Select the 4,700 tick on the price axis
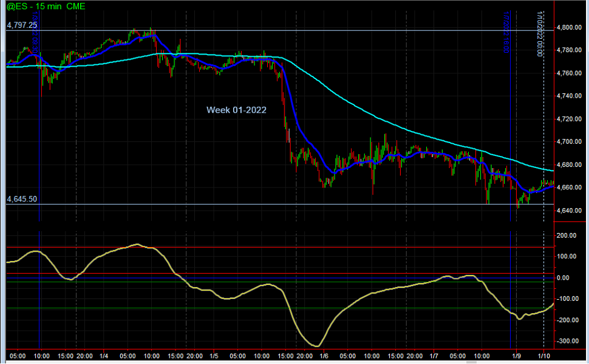The image size is (589, 364). tap(570, 142)
